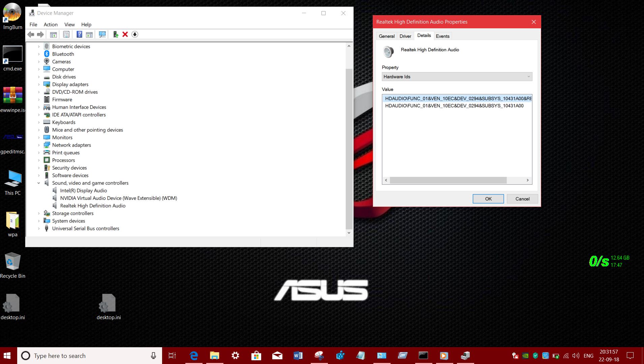Click OK in Realtek Properties dialog
The height and width of the screenshot is (364, 644).
[488, 199]
